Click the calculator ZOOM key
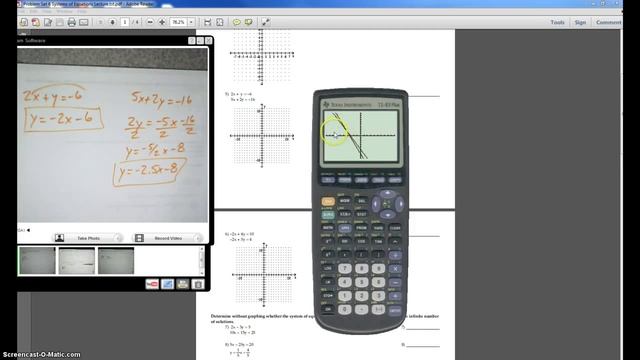The image size is (640, 360). [x=361, y=180]
